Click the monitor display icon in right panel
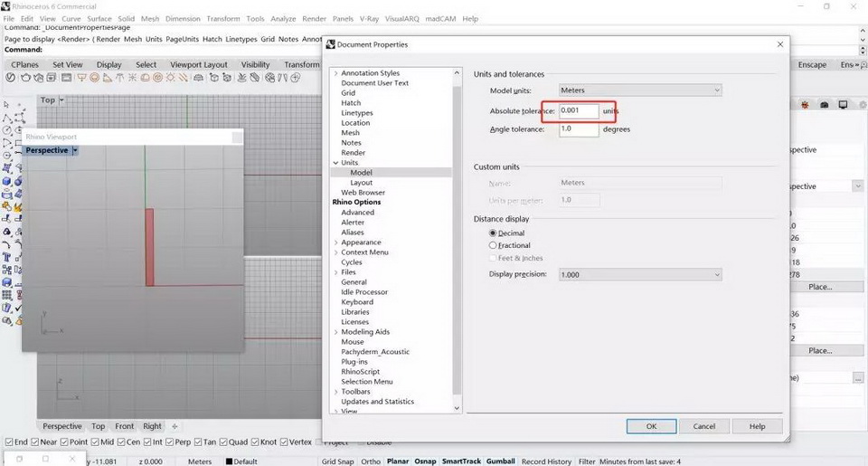The image size is (868, 466). 843,106
